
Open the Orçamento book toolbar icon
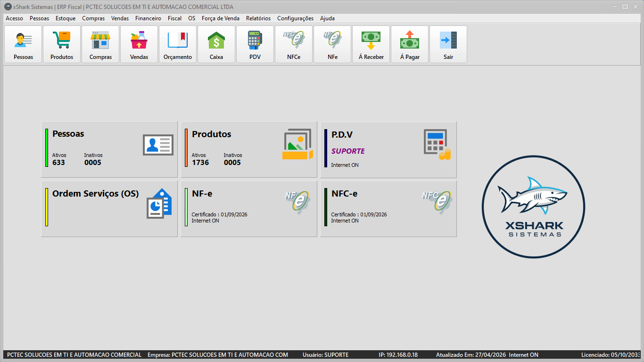point(178,44)
